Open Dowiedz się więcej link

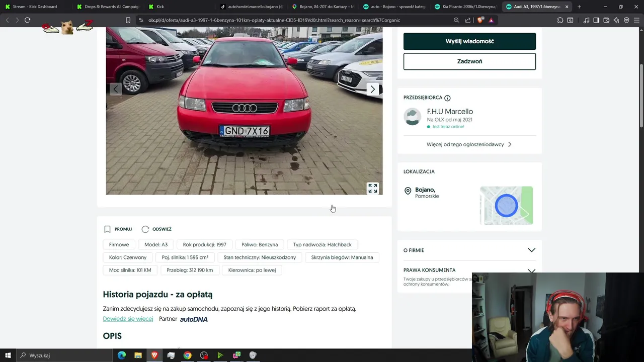(128, 319)
